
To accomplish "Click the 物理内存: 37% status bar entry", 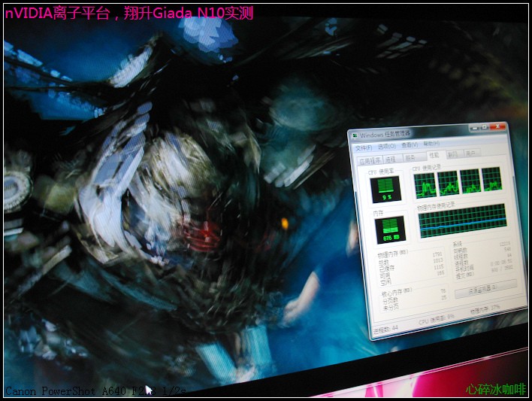I will pos(485,309).
